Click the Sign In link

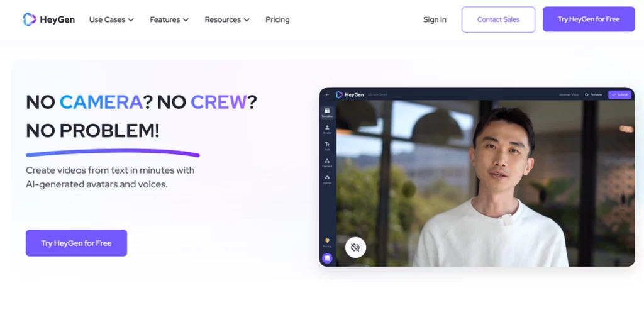435,19
